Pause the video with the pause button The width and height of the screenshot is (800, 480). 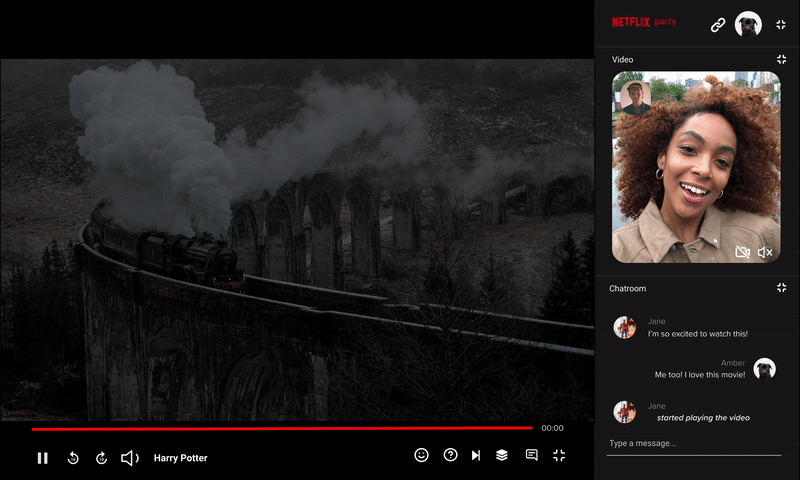pyautogui.click(x=43, y=458)
